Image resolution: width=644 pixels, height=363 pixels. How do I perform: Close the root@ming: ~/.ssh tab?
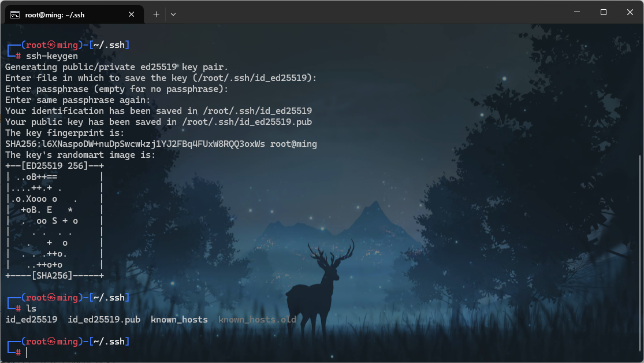[133, 14]
